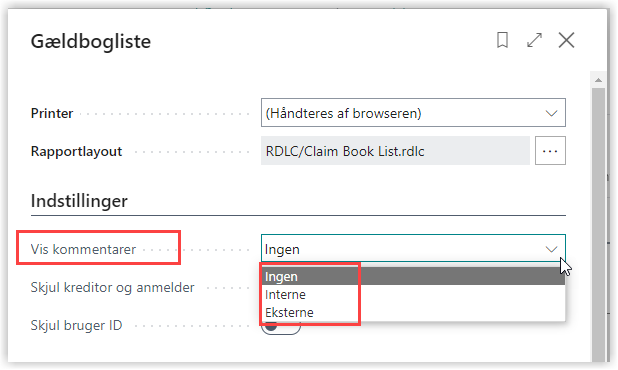Viewport: 618px width, 370px height.
Task: Click the Printer field label
Action: [52, 113]
